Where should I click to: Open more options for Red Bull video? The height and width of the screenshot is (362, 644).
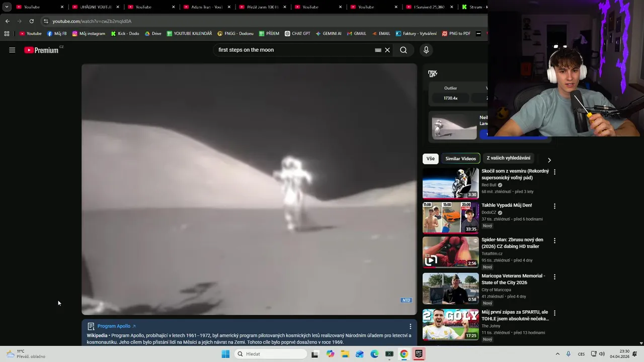pyautogui.click(x=554, y=172)
